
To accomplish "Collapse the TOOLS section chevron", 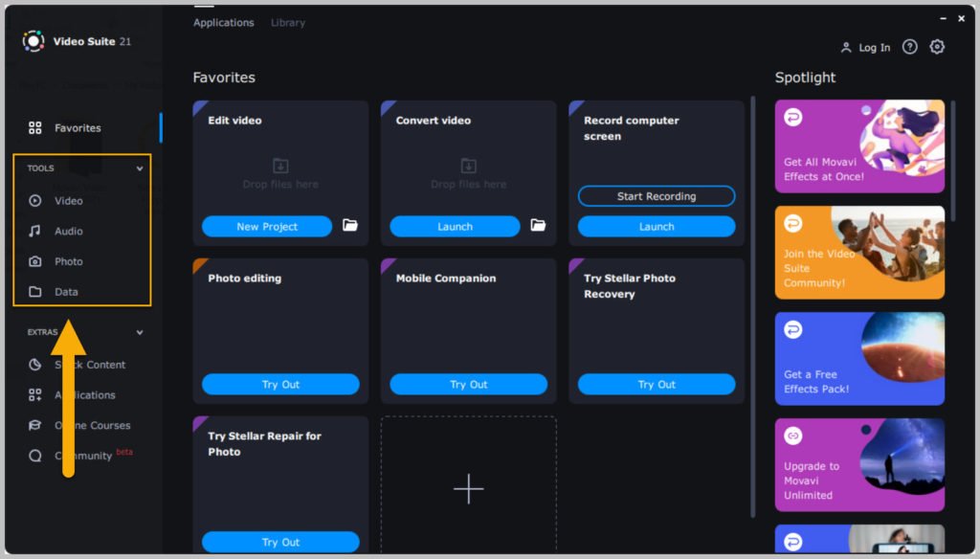I will (x=140, y=168).
